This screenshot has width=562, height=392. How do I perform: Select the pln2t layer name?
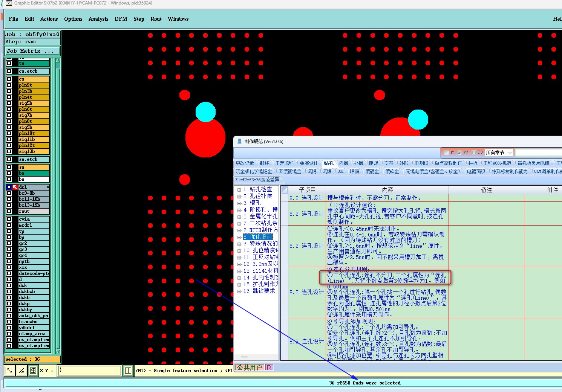tap(34, 85)
